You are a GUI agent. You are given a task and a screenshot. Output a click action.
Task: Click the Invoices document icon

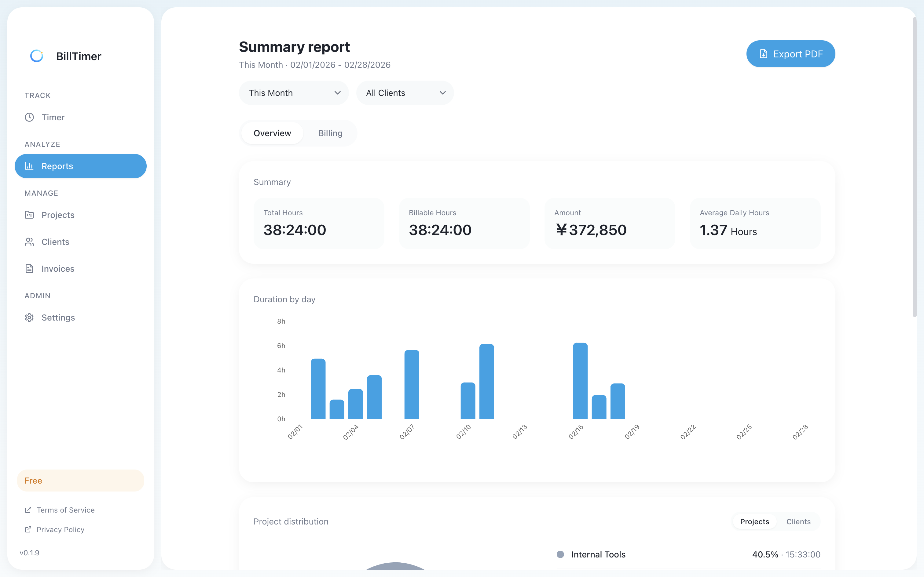pyautogui.click(x=29, y=269)
